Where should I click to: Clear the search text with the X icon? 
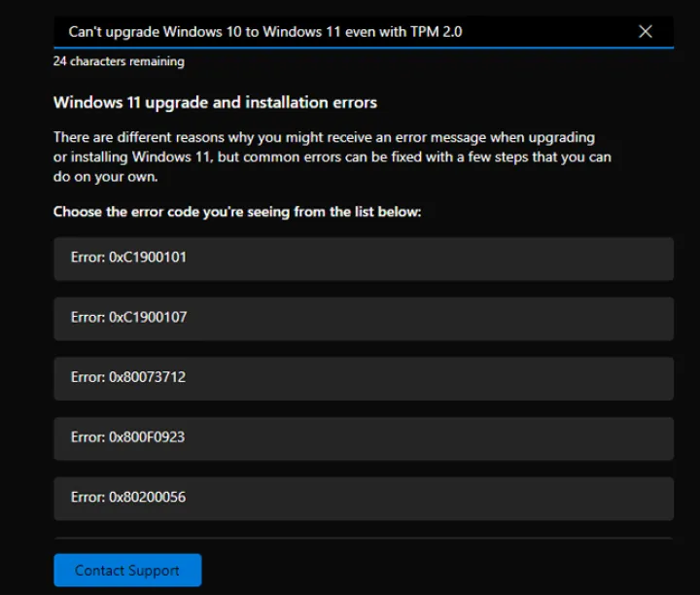click(646, 32)
